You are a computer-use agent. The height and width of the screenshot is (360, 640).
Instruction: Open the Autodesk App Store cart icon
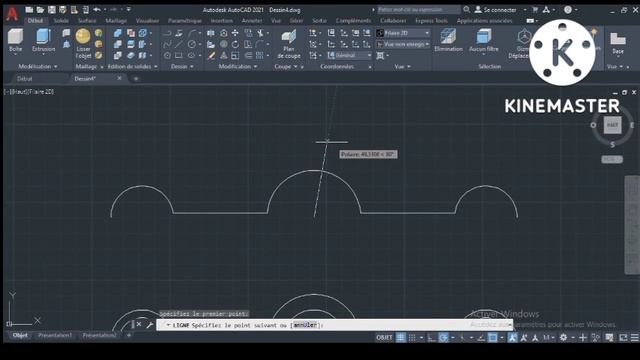[535, 9]
